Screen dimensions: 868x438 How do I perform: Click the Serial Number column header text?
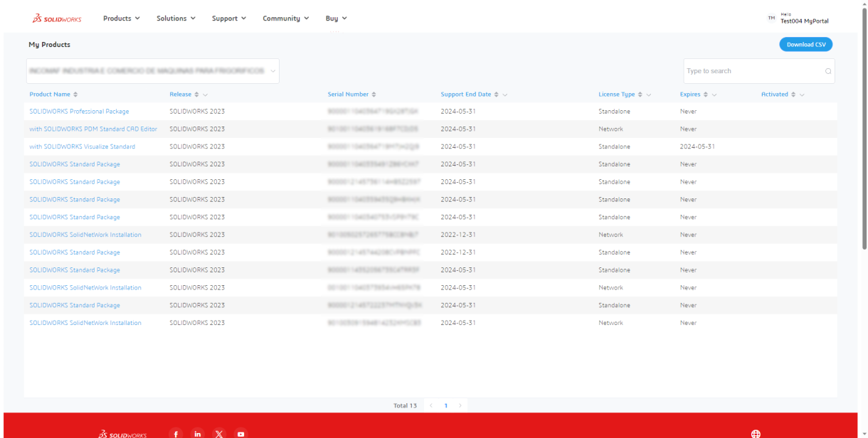(x=348, y=95)
